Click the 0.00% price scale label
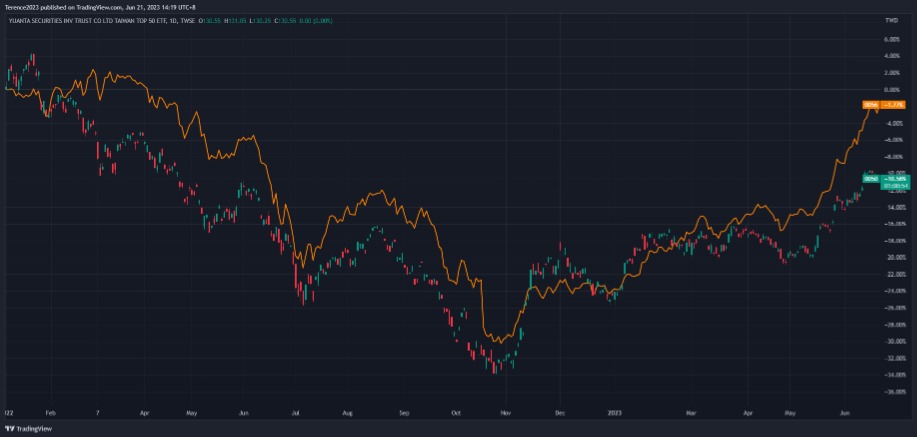The image size is (917, 437). 891,90
